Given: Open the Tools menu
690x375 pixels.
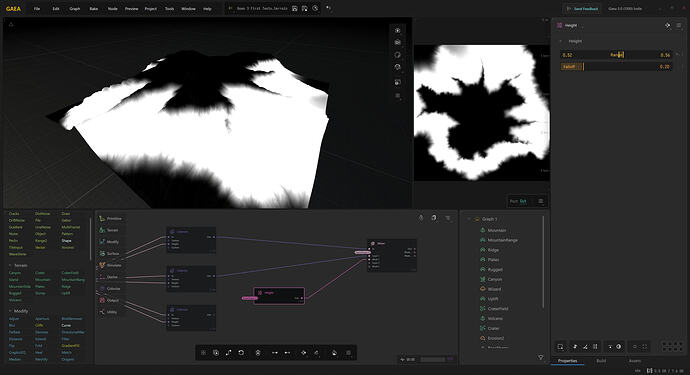Looking at the screenshot, I should coord(169,8).
